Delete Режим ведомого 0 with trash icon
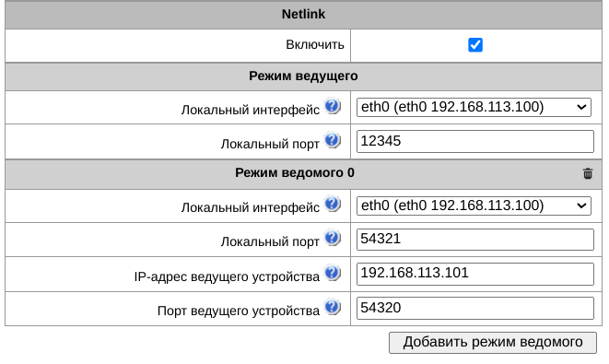 click(588, 173)
